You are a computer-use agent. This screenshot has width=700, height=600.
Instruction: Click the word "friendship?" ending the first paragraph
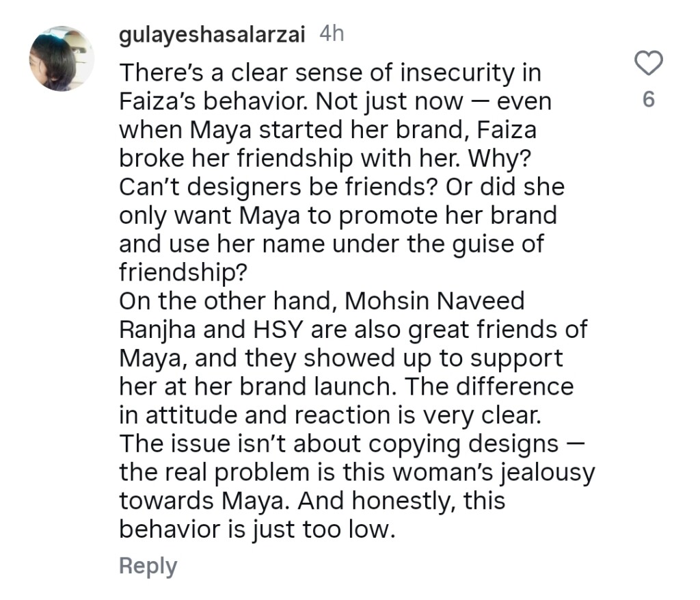(x=183, y=272)
